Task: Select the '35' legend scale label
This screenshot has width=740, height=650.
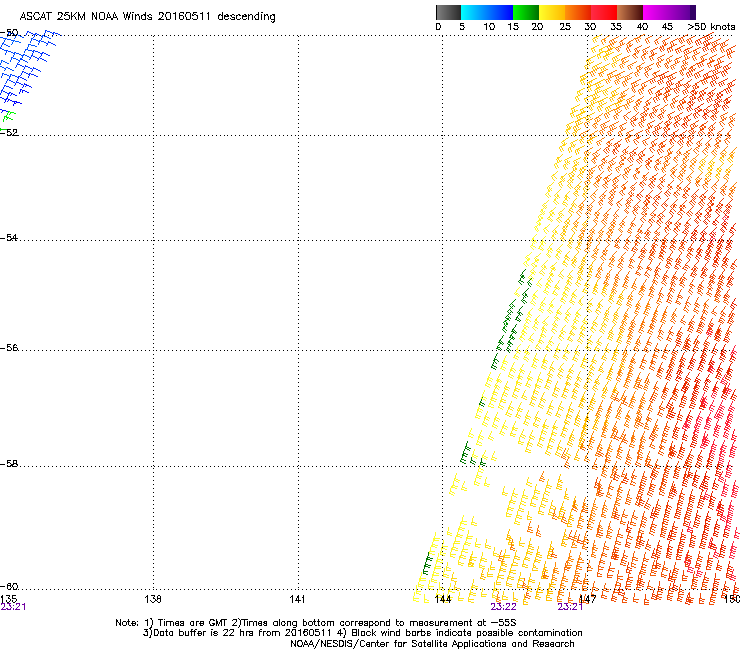Action: (616, 27)
